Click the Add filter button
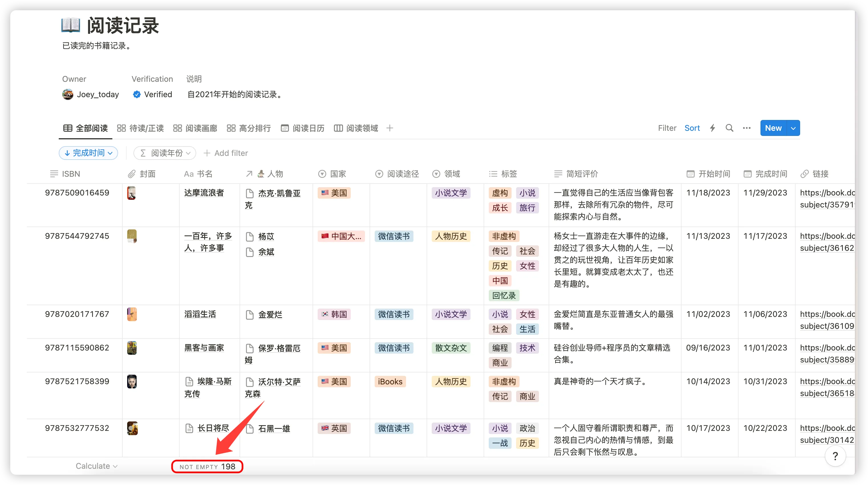 coord(226,153)
